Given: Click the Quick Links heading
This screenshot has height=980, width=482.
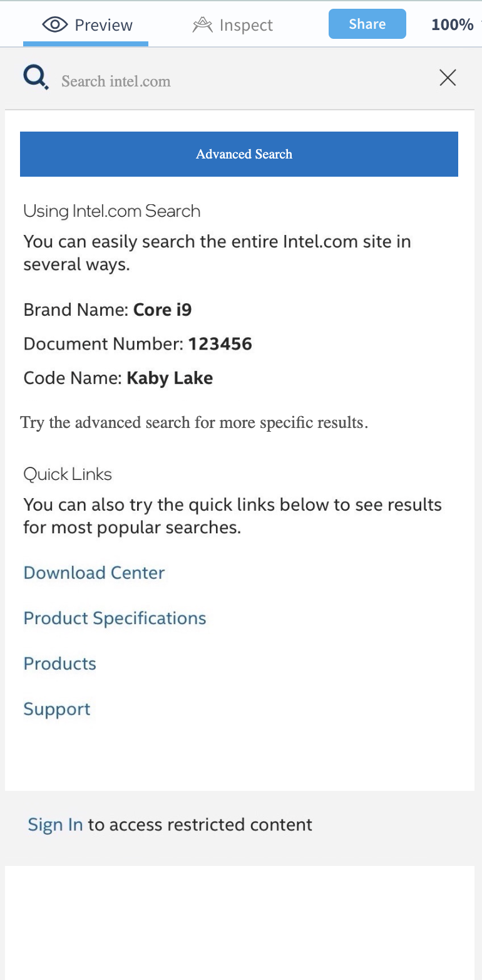Looking at the screenshot, I should 68,474.
